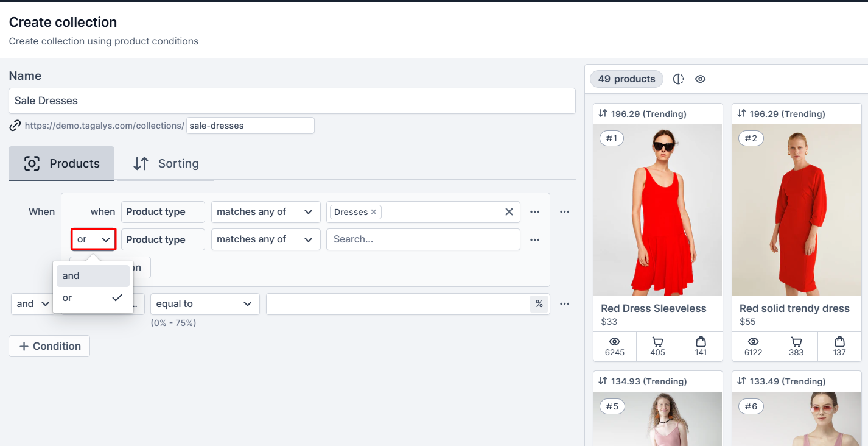Toggle the eye preview icon beside 49 products
868x446 pixels.
[x=700, y=79]
